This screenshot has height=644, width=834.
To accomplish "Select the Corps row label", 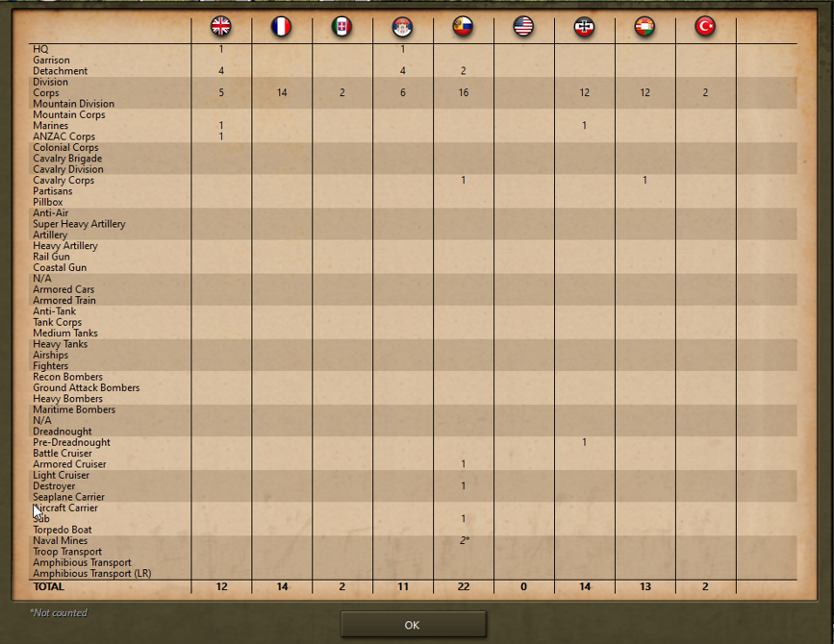I will (x=46, y=92).
